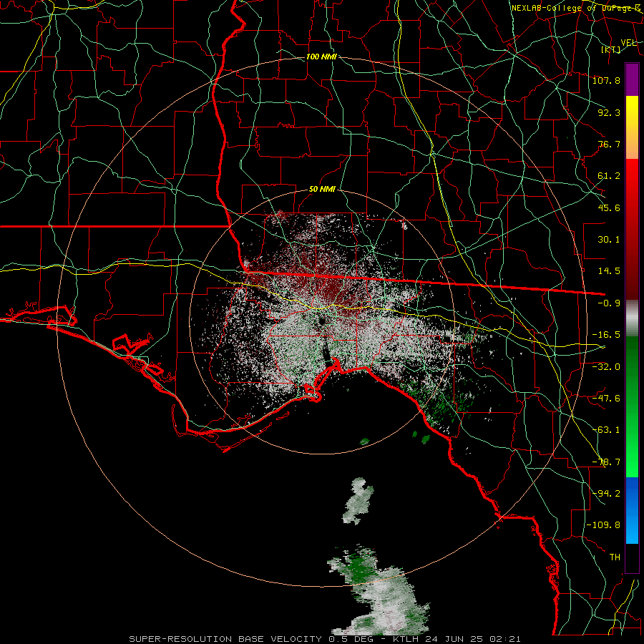
Task: Click the TH label on the legend
Action: click(615, 557)
